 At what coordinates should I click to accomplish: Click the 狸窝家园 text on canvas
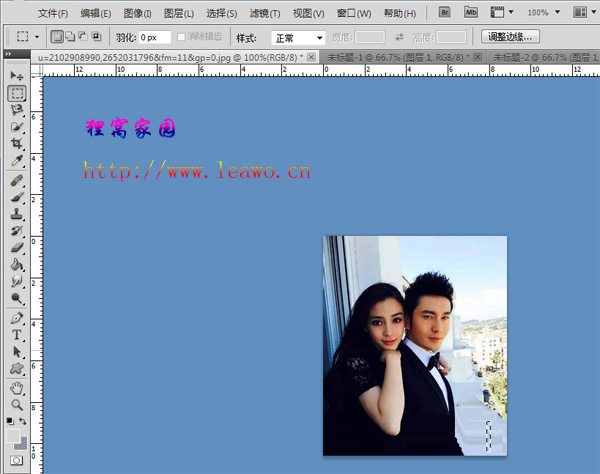point(130,128)
